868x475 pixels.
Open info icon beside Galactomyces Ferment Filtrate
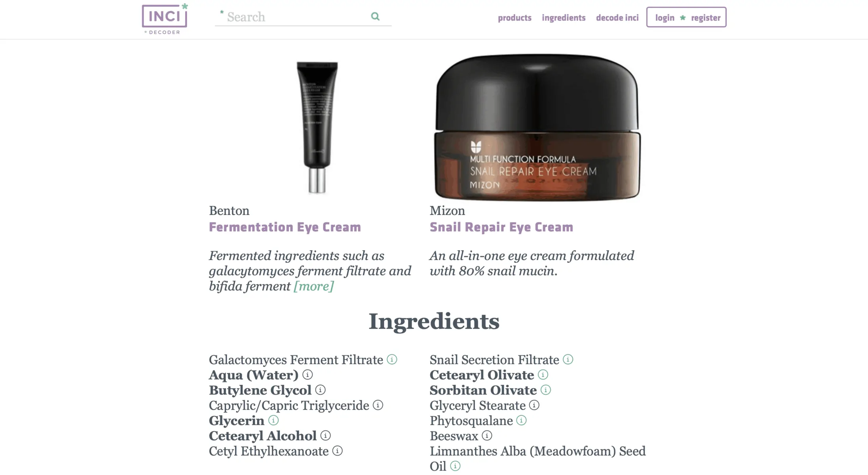(x=392, y=359)
